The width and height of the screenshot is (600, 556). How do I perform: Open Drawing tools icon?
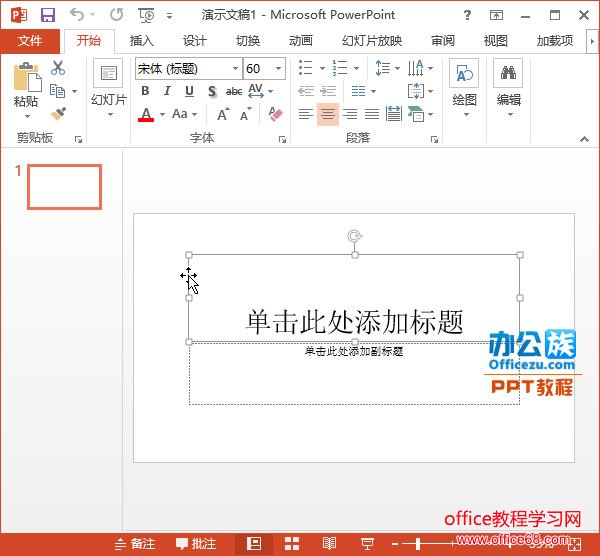pyautogui.click(x=464, y=73)
